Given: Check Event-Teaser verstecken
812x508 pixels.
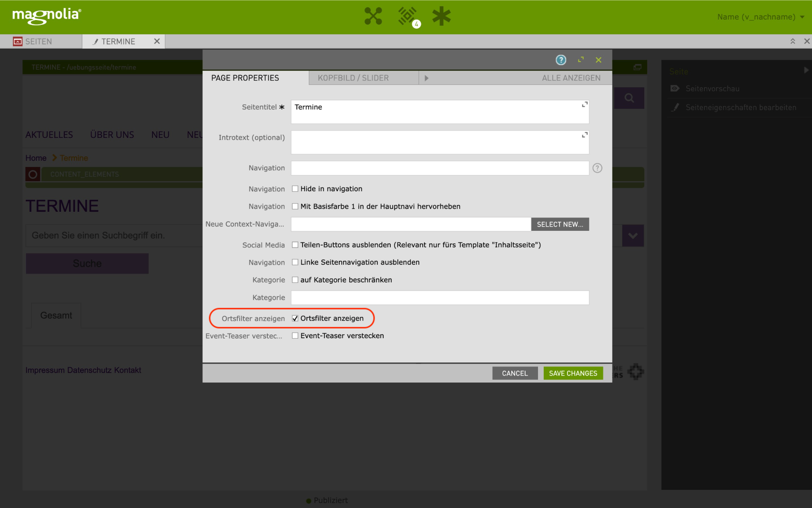Looking at the screenshot, I should tap(295, 336).
